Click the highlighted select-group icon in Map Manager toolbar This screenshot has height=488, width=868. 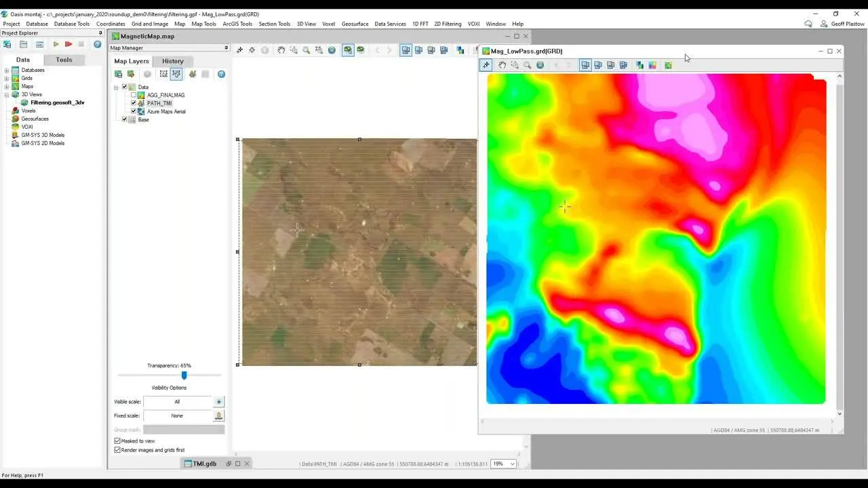click(176, 74)
